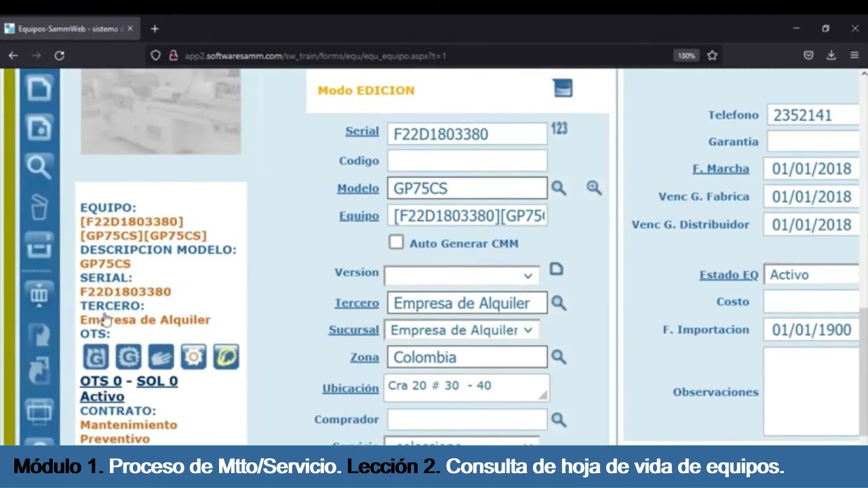Viewport: 868px width, 488px height.
Task: Open the Comprador lookup magnifier
Action: coord(558,420)
